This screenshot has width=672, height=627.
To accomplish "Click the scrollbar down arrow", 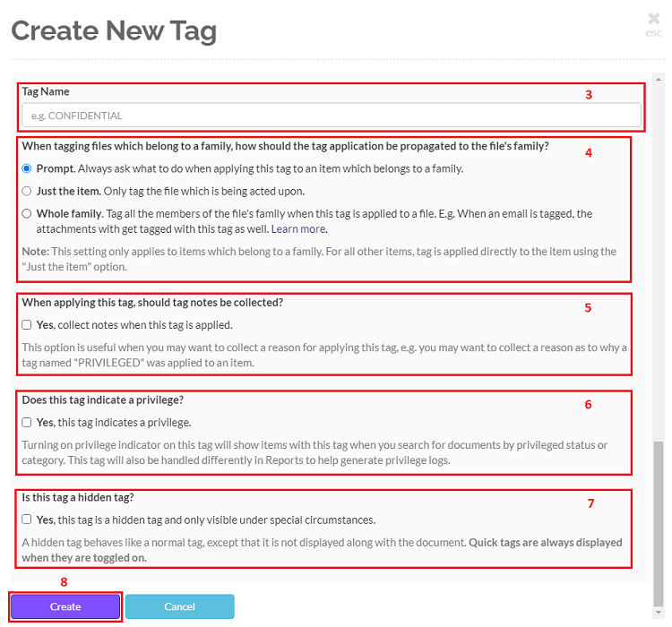I will point(659,612).
